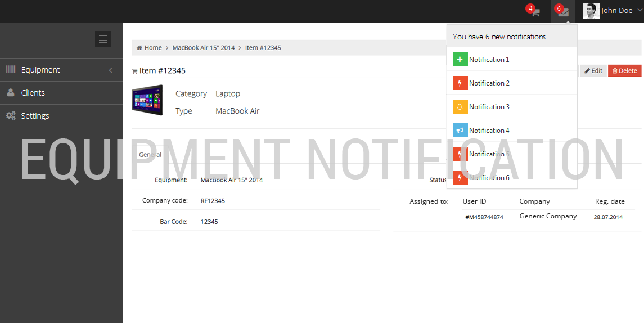Image resolution: width=644 pixels, height=323 pixels.
Task: Click MacBook Air 15" 2014 breadcrumb
Action: 204,48
